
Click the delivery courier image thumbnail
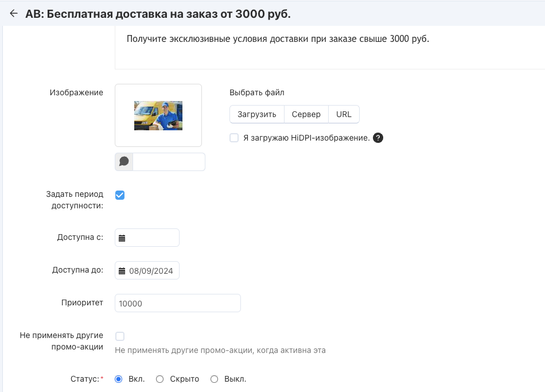pyautogui.click(x=158, y=115)
